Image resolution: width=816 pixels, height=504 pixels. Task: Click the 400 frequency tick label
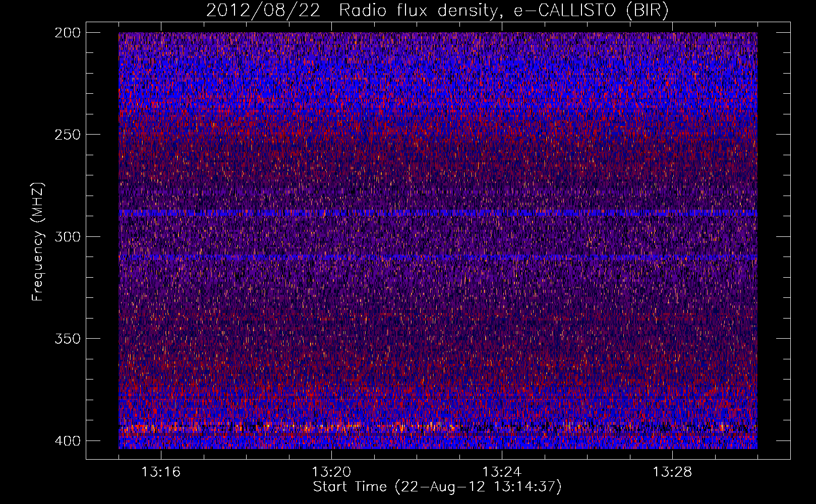coord(67,440)
